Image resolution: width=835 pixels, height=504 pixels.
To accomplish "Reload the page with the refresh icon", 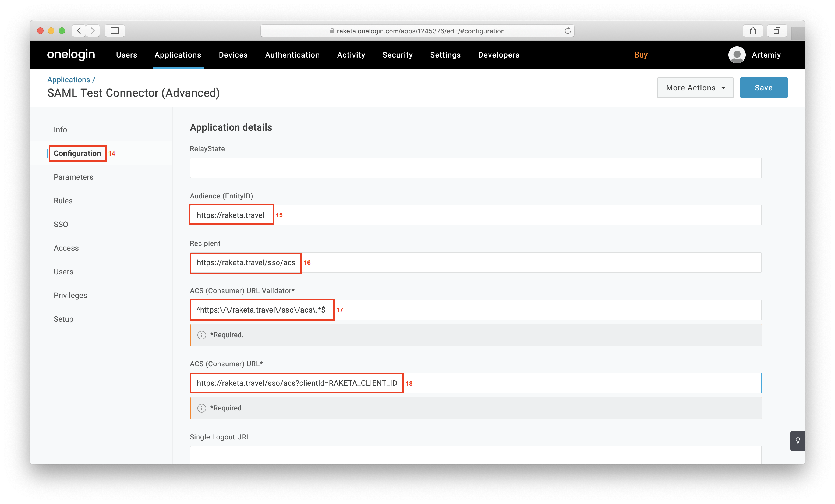I will click(x=568, y=31).
